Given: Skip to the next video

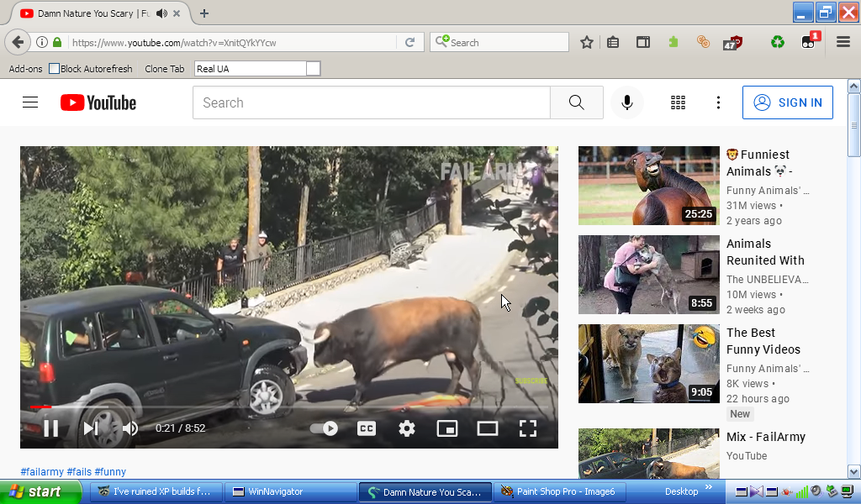Looking at the screenshot, I should pos(91,428).
